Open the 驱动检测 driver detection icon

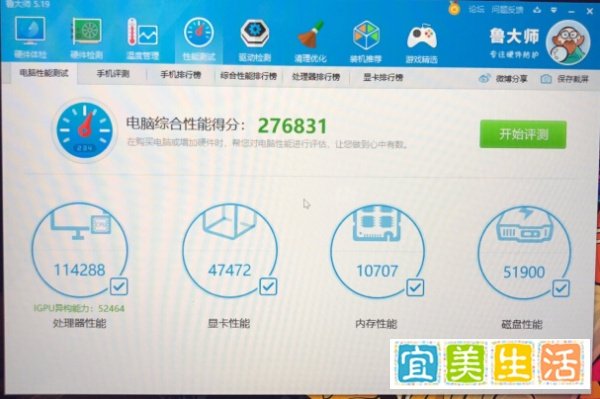tap(255, 41)
